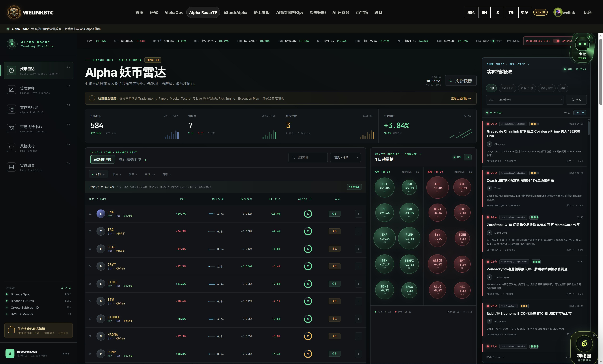Click the 更新 button in the news panel

coord(576,100)
